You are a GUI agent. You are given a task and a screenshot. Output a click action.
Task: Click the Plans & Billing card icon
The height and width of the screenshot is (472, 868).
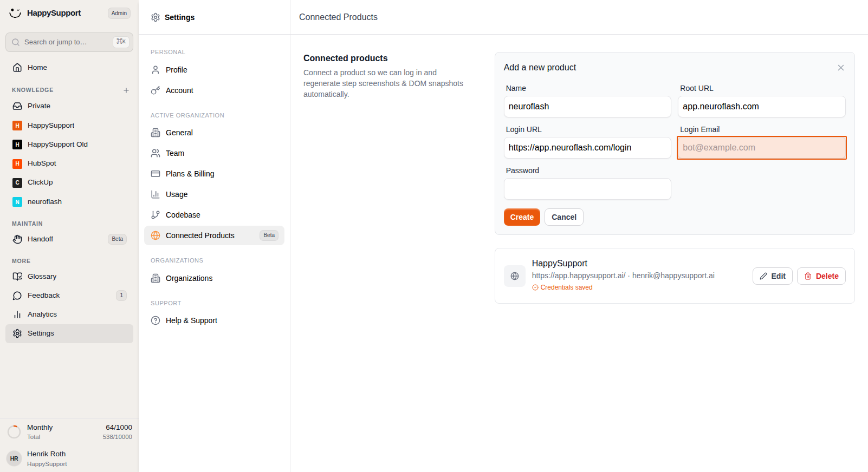(156, 174)
